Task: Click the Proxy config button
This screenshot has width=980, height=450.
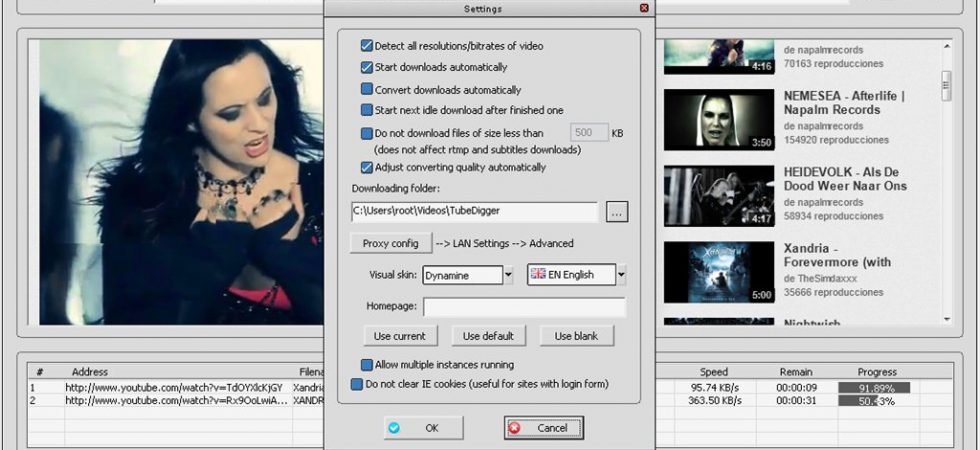Action: pyautogui.click(x=391, y=243)
